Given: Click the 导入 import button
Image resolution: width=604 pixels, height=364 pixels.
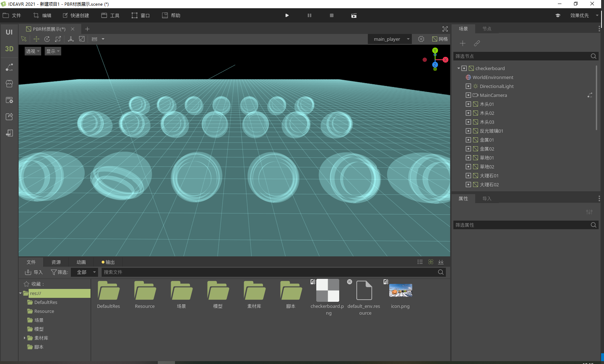Looking at the screenshot, I should (x=34, y=272).
